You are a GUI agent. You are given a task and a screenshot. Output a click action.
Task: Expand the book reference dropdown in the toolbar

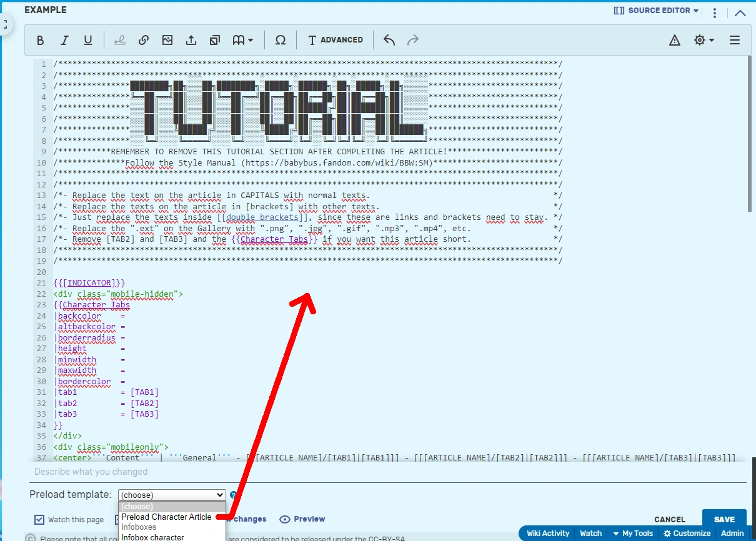243,39
